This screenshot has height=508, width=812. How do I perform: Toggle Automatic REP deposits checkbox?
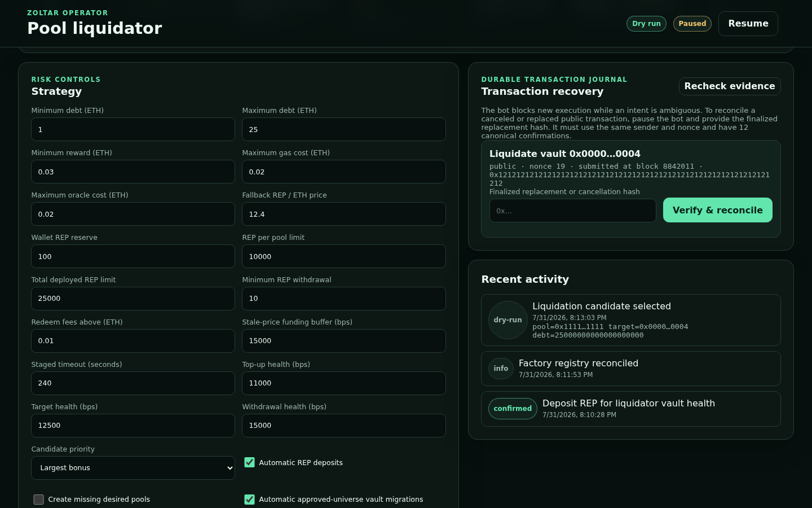coord(249,463)
